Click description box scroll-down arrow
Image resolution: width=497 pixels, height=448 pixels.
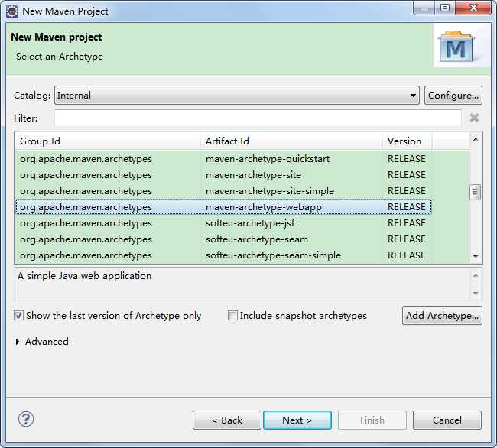tap(476, 293)
